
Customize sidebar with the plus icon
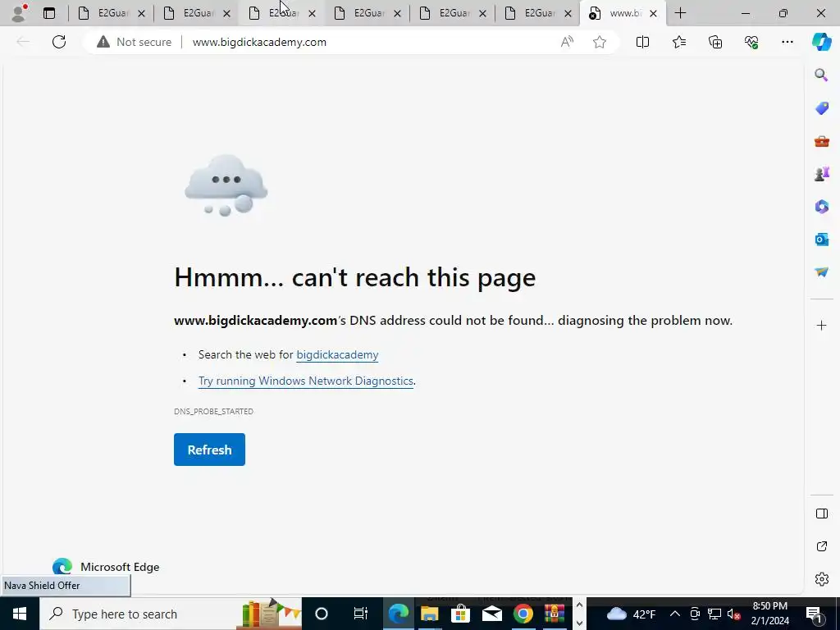click(821, 325)
